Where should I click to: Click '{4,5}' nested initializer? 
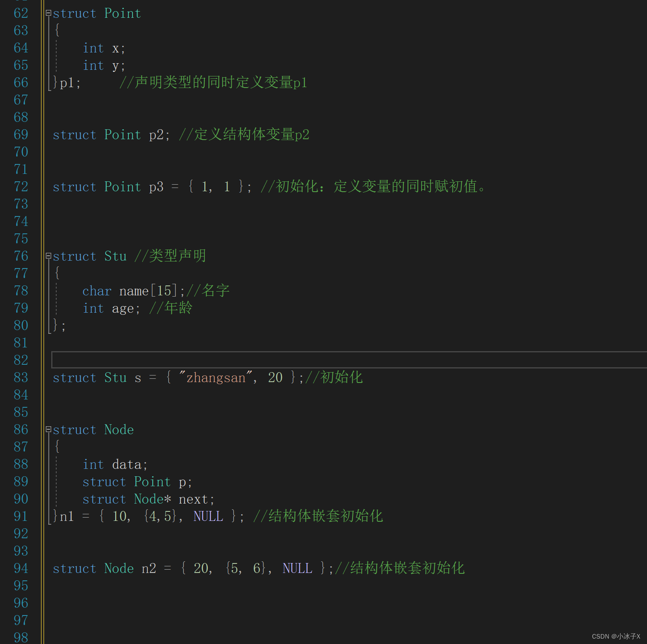160,516
